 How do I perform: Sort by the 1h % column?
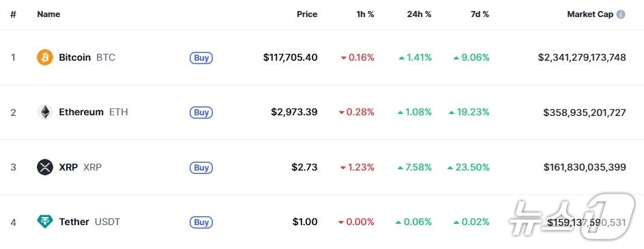[x=365, y=14]
